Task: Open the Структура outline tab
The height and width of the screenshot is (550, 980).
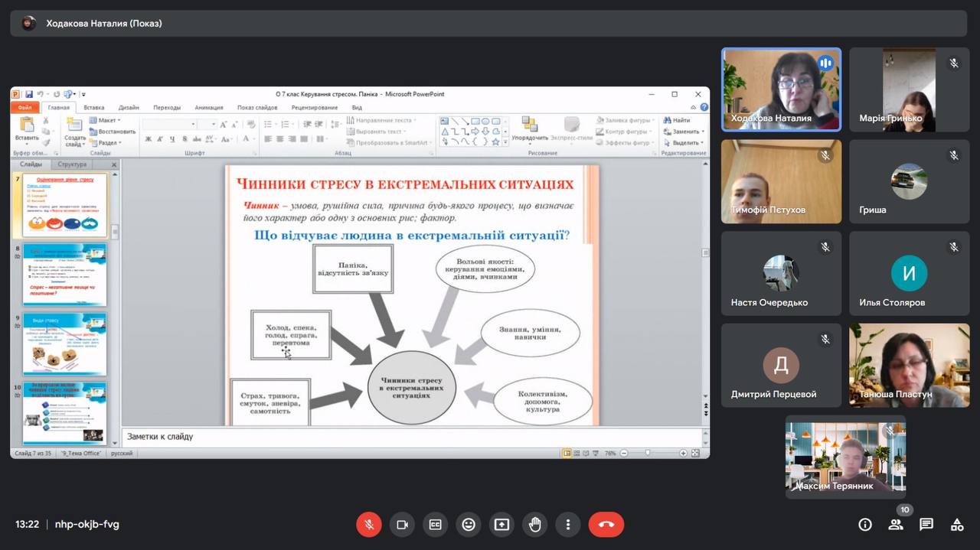Action: (x=72, y=164)
